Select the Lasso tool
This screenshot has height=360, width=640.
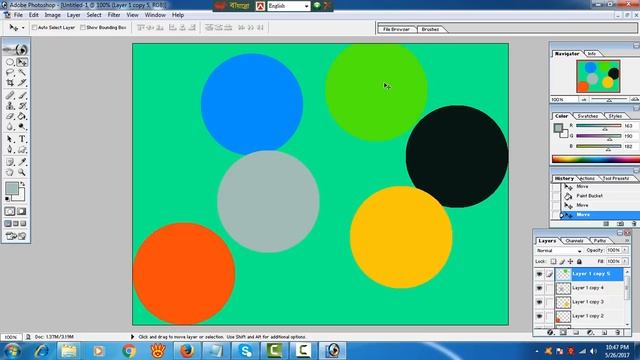click(10, 72)
